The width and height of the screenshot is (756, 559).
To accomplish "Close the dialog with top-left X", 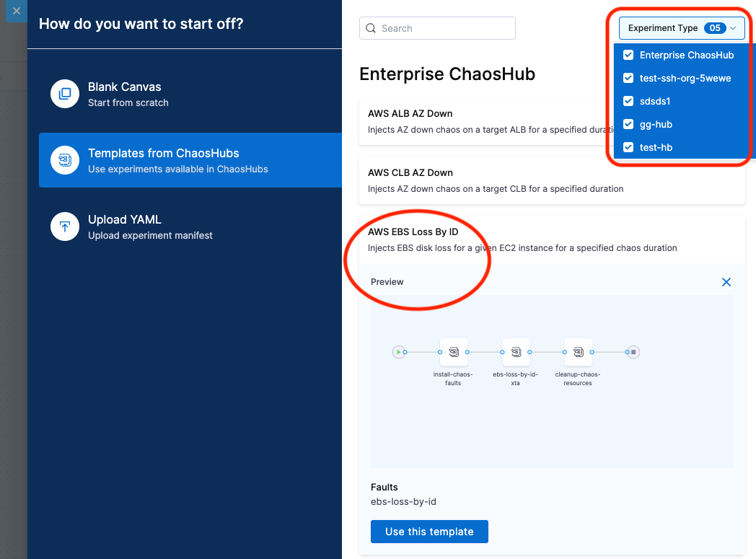I will (x=17, y=11).
